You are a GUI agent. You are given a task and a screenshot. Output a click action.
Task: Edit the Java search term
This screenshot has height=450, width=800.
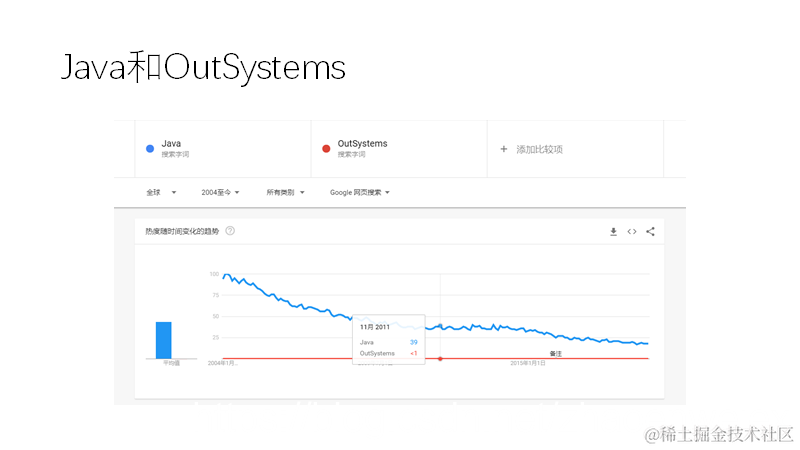(171, 143)
